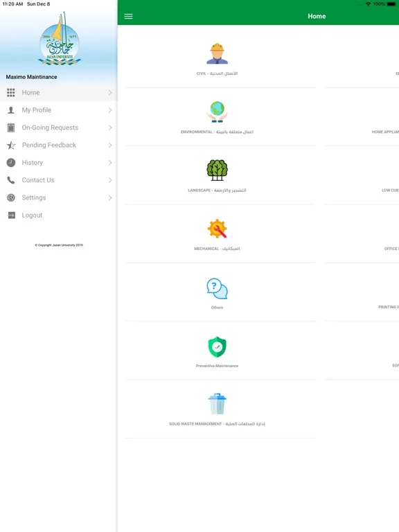
Task: Go to Pending Feedback menu item
Action: [x=59, y=145]
